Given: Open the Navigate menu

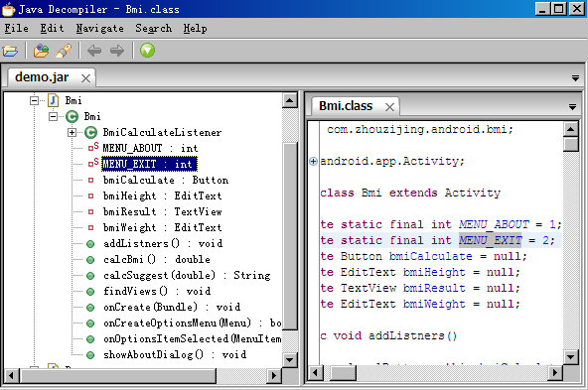Looking at the screenshot, I should tap(99, 29).
